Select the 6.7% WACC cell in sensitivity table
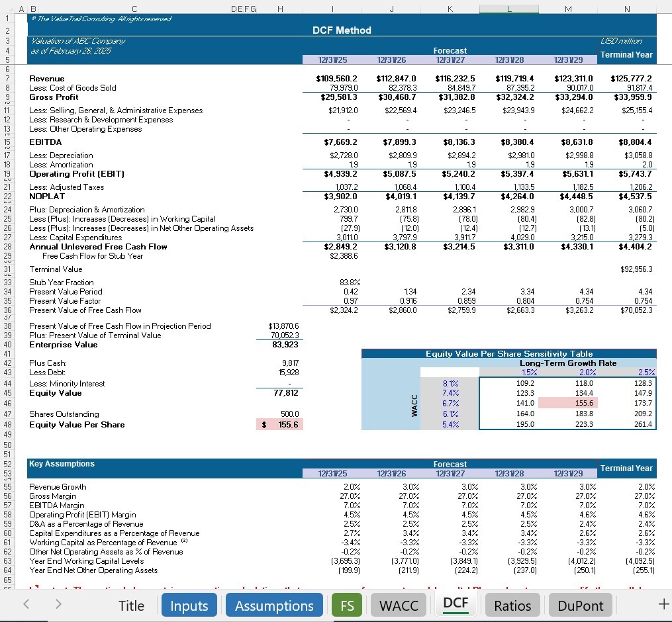 450,402
